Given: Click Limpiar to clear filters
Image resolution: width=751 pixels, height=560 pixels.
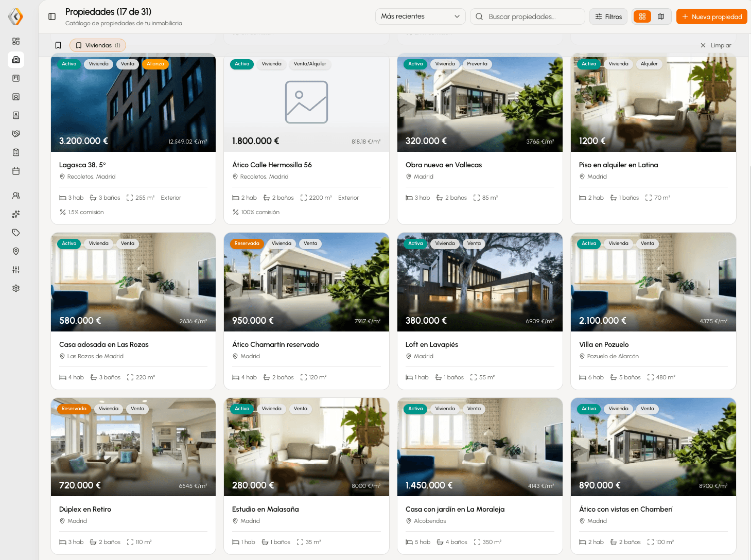Looking at the screenshot, I should 715,45.
